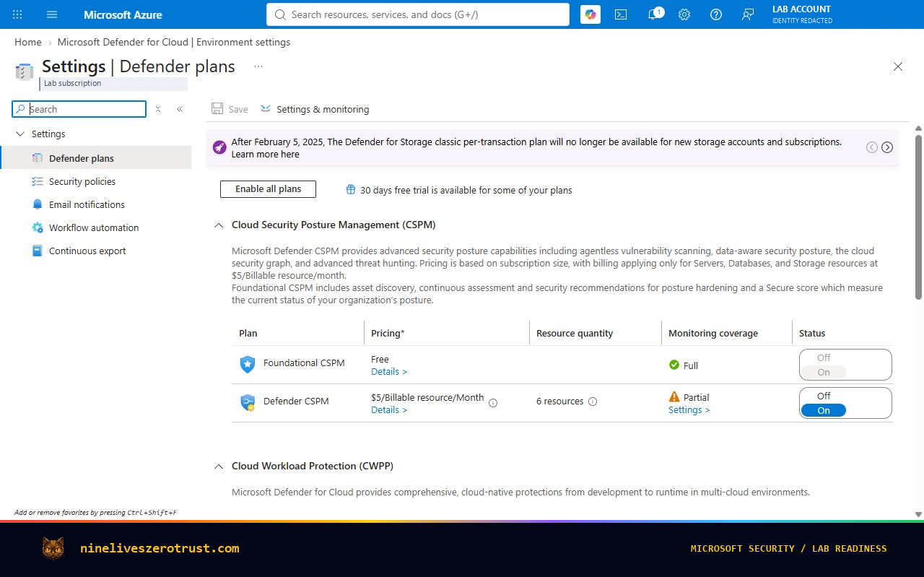Click the Pricing* column header

pyautogui.click(x=388, y=333)
